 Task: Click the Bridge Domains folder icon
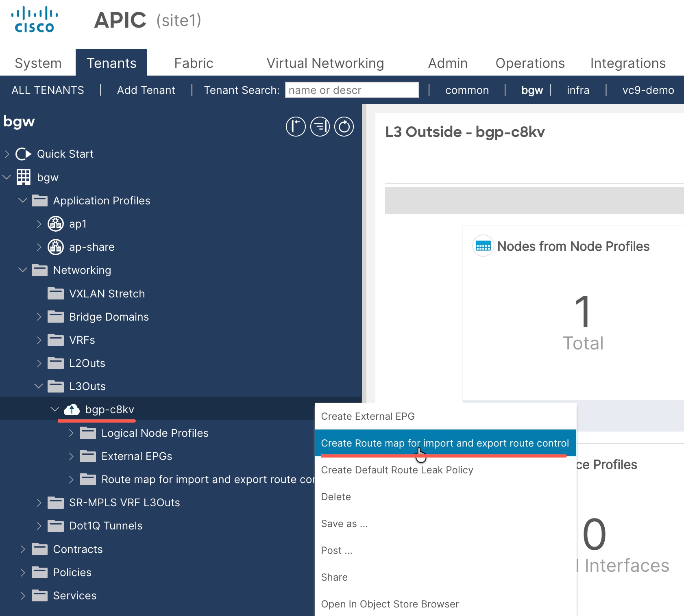click(x=56, y=317)
